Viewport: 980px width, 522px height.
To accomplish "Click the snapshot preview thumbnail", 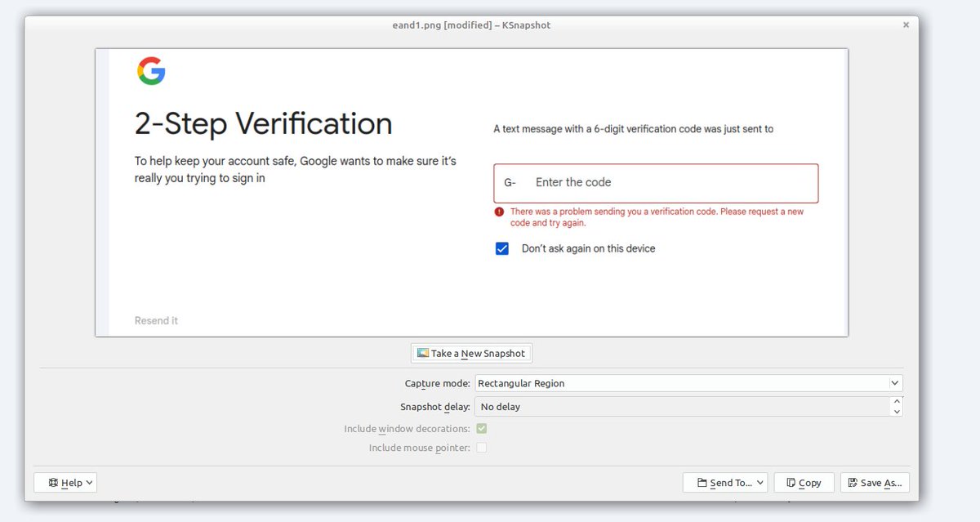I will [471, 192].
